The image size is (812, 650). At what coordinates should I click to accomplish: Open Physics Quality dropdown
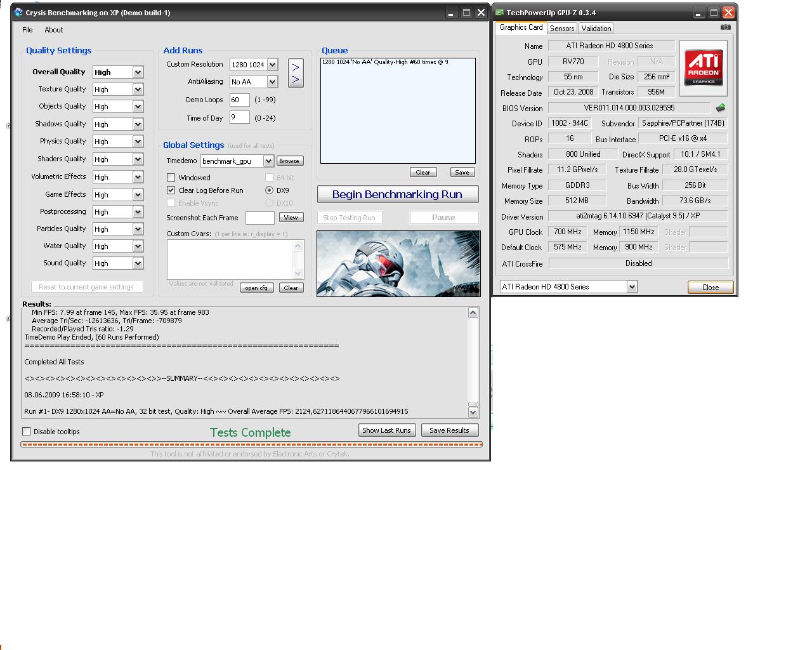pos(138,142)
